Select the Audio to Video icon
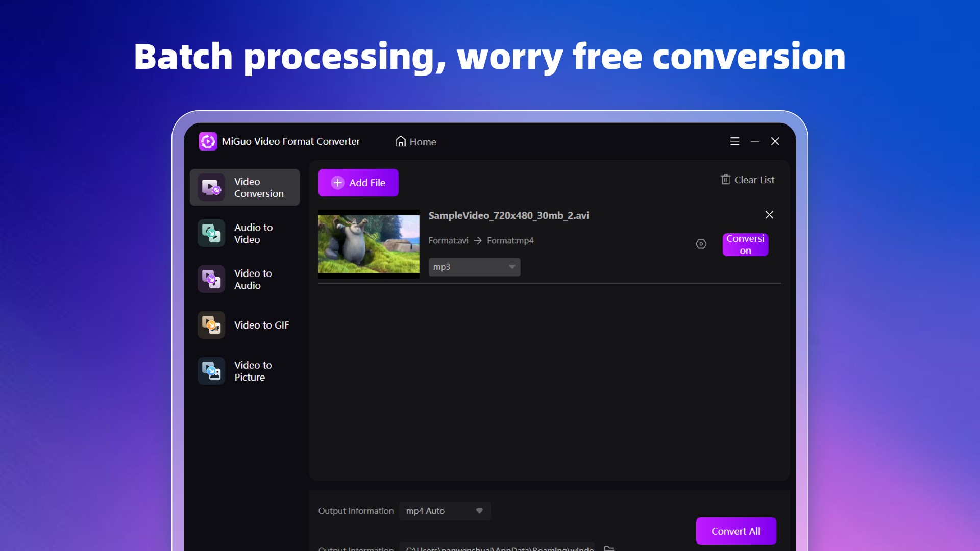 pos(211,233)
